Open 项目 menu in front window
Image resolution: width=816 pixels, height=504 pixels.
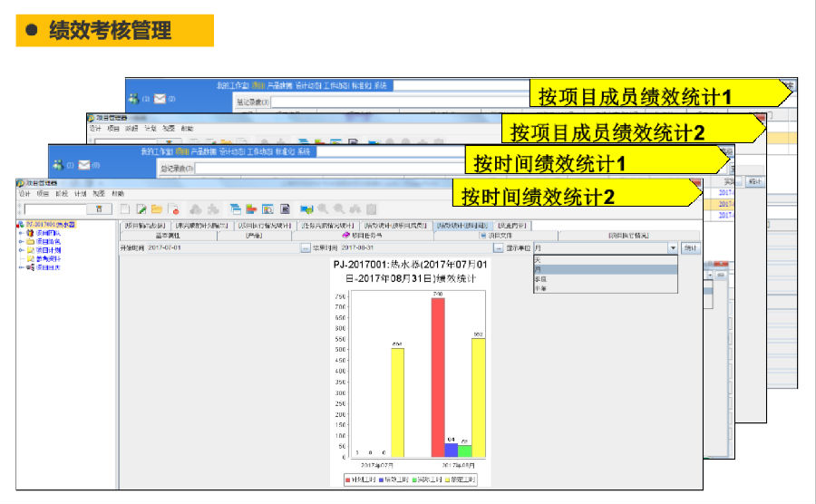click(43, 193)
